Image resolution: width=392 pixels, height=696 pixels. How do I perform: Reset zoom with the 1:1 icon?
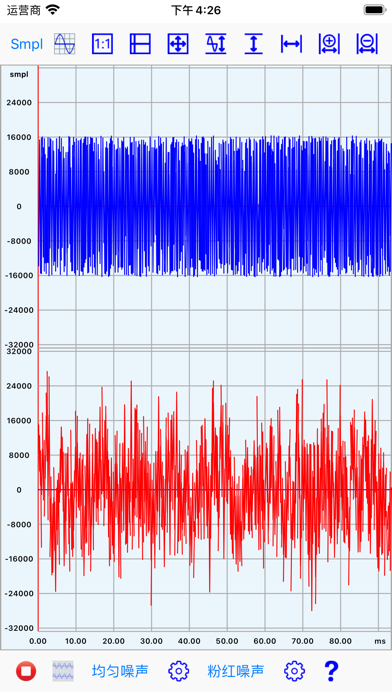[102, 44]
